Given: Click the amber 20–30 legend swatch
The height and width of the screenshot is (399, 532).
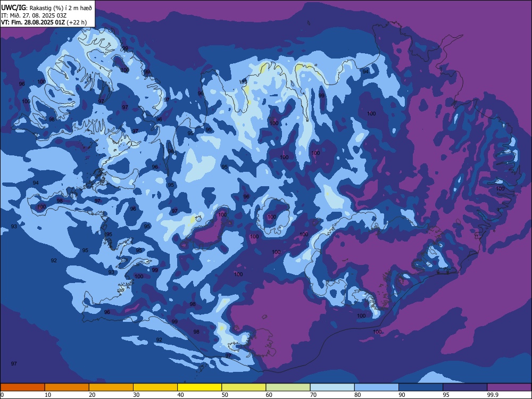Looking at the screenshot, I should [111, 387].
